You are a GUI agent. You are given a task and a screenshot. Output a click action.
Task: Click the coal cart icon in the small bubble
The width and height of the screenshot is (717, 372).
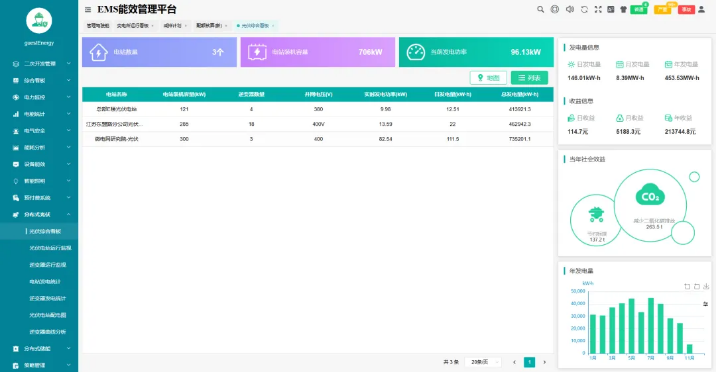click(596, 214)
